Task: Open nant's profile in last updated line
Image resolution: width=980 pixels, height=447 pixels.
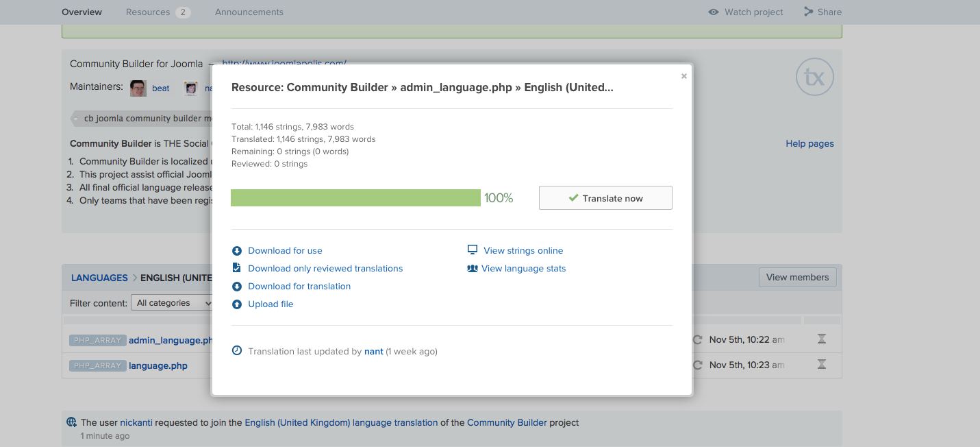Action: [374, 352]
